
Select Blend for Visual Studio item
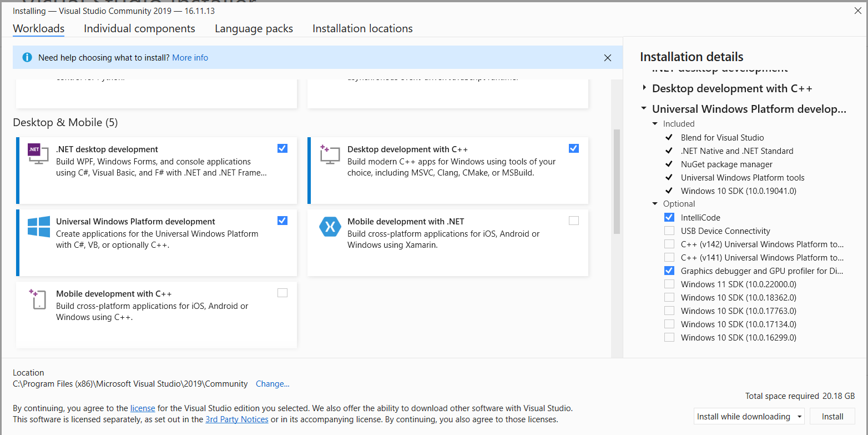[723, 137]
